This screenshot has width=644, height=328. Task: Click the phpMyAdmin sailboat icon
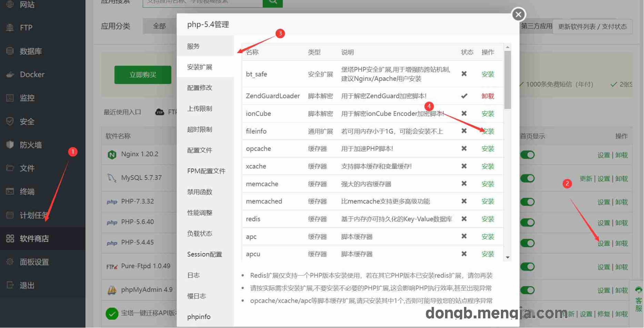112,290
